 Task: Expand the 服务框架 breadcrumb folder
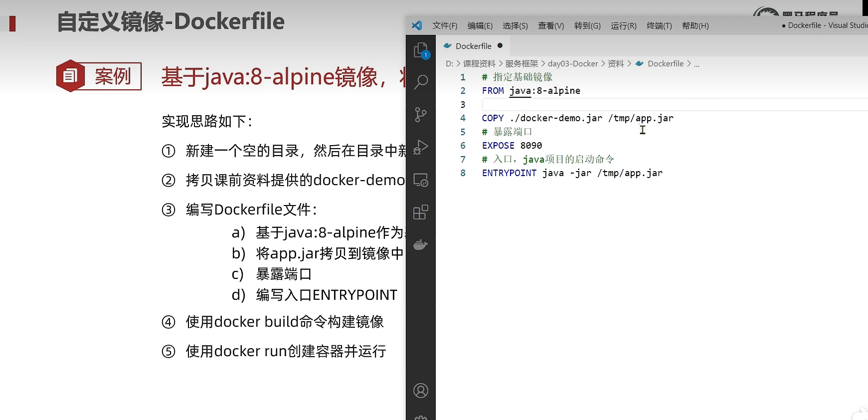[x=521, y=64]
